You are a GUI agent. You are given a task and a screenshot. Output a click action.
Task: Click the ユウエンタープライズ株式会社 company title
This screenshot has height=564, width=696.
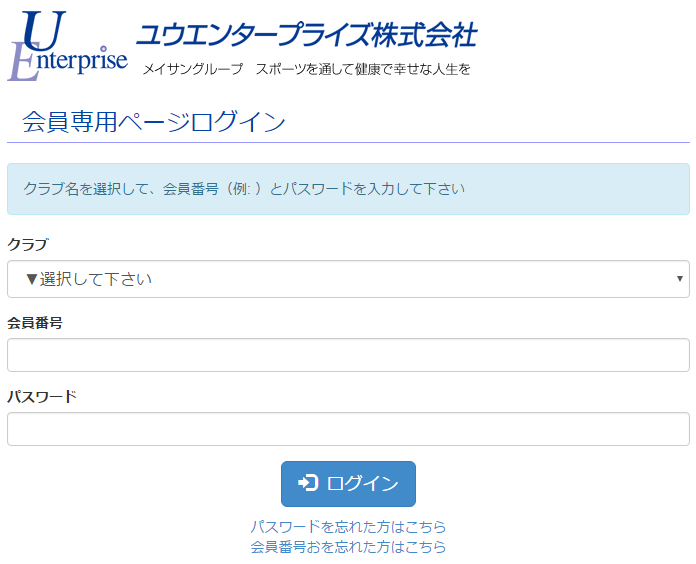306,35
